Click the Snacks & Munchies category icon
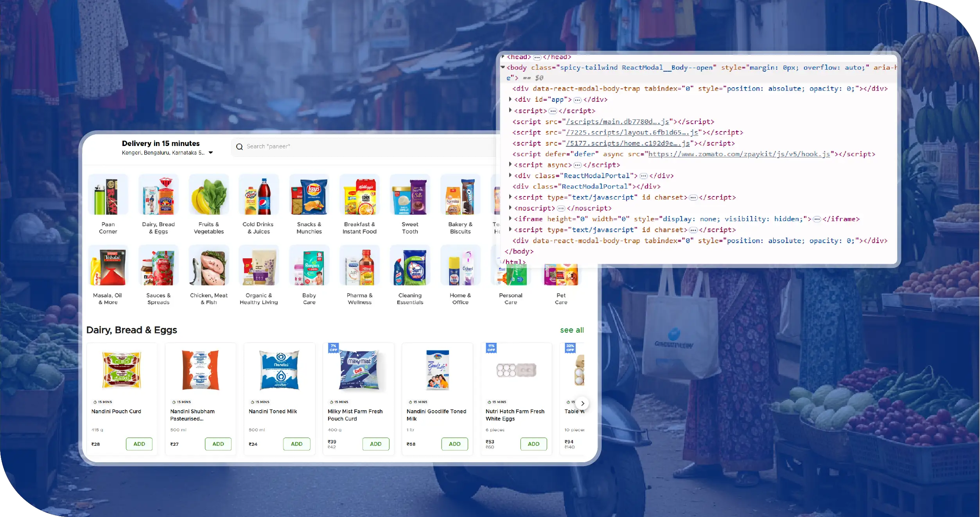The height and width of the screenshot is (517, 980). click(x=309, y=195)
